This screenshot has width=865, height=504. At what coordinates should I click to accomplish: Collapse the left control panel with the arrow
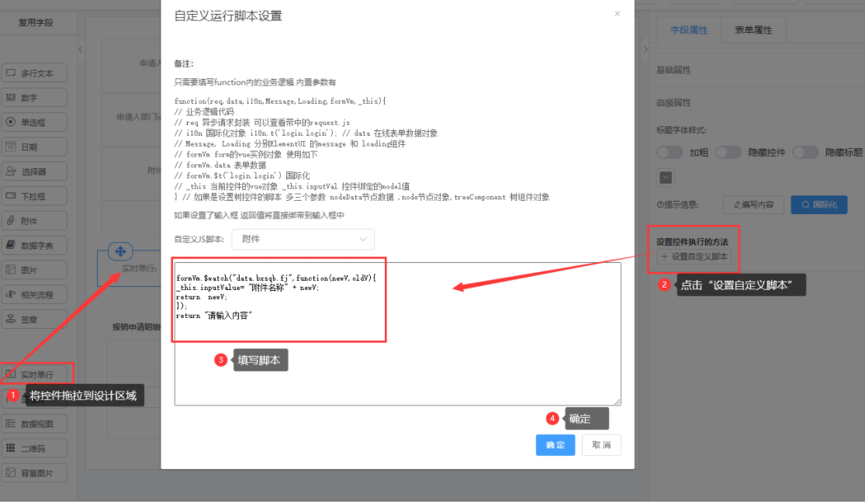pos(80,50)
